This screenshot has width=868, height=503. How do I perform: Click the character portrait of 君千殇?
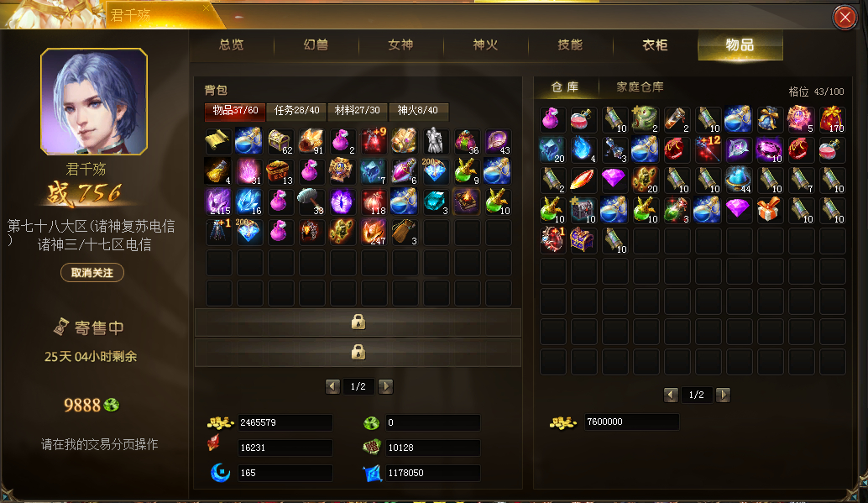tap(94, 102)
